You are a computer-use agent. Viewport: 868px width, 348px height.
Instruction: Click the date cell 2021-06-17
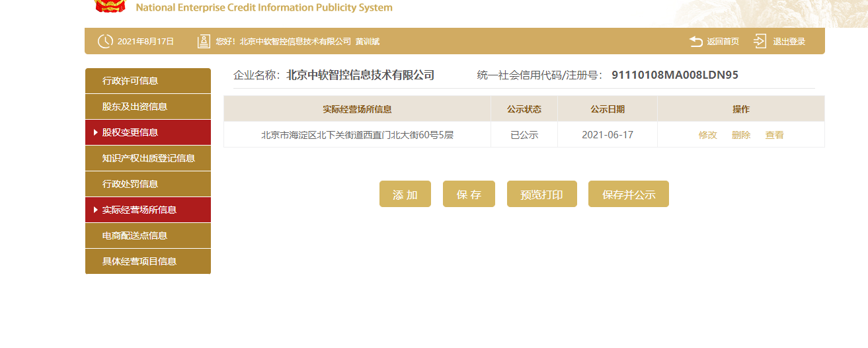(x=608, y=135)
